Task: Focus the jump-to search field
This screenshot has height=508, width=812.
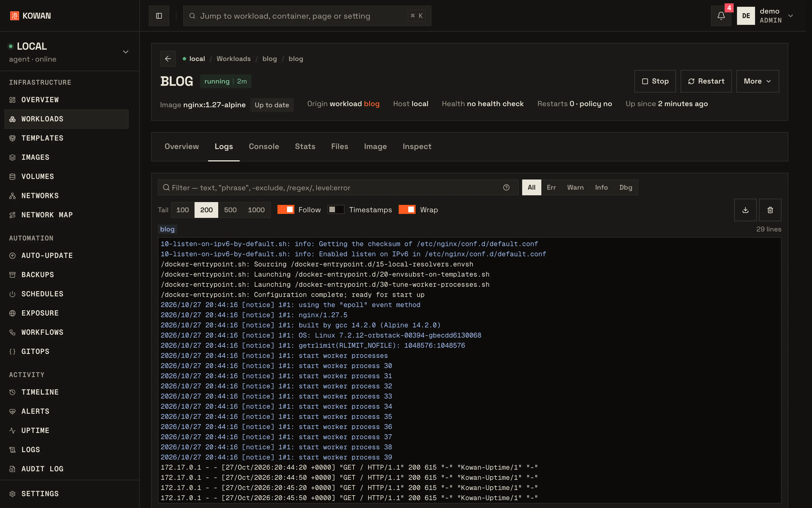Action: point(307,16)
